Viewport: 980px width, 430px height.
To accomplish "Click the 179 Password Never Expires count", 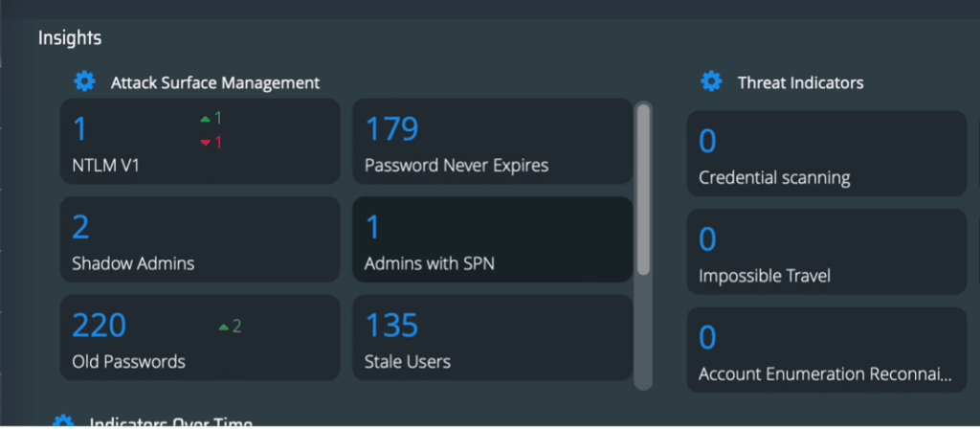I will 392,129.
